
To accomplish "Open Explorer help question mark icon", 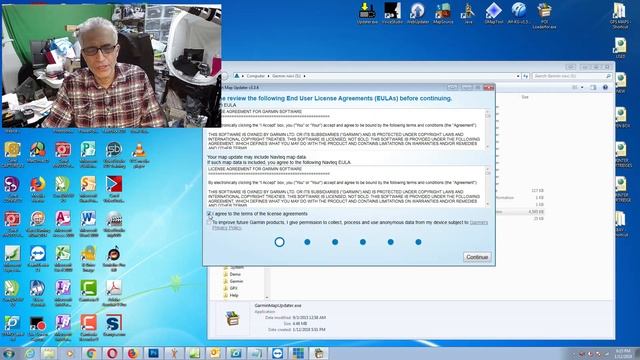I will click(605, 87).
